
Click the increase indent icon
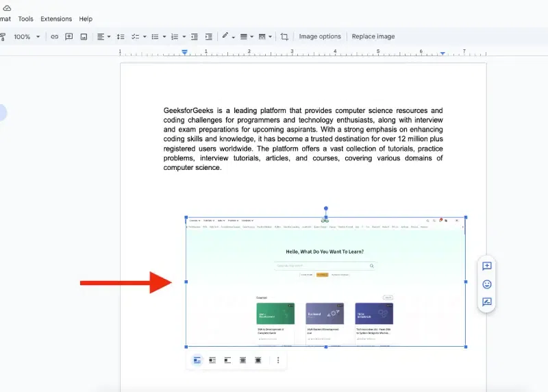(209, 37)
